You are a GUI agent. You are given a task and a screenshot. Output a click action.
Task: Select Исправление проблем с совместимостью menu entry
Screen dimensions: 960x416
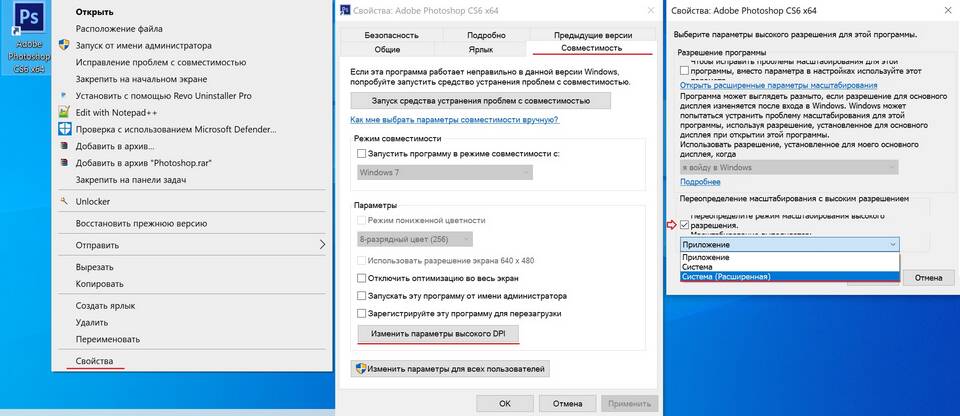tap(160, 62)
